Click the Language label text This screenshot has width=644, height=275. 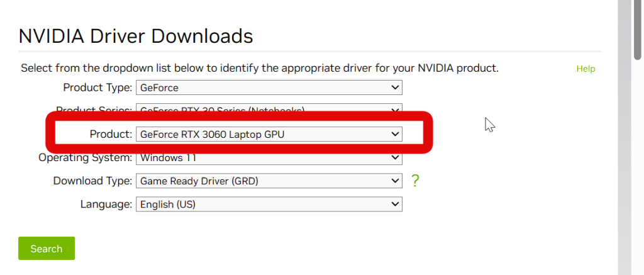tap(106, 204)
